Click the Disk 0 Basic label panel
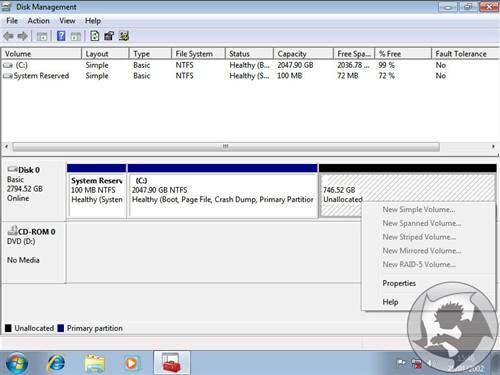The width and height of the screenshot is (500, 375). (33, 191)
